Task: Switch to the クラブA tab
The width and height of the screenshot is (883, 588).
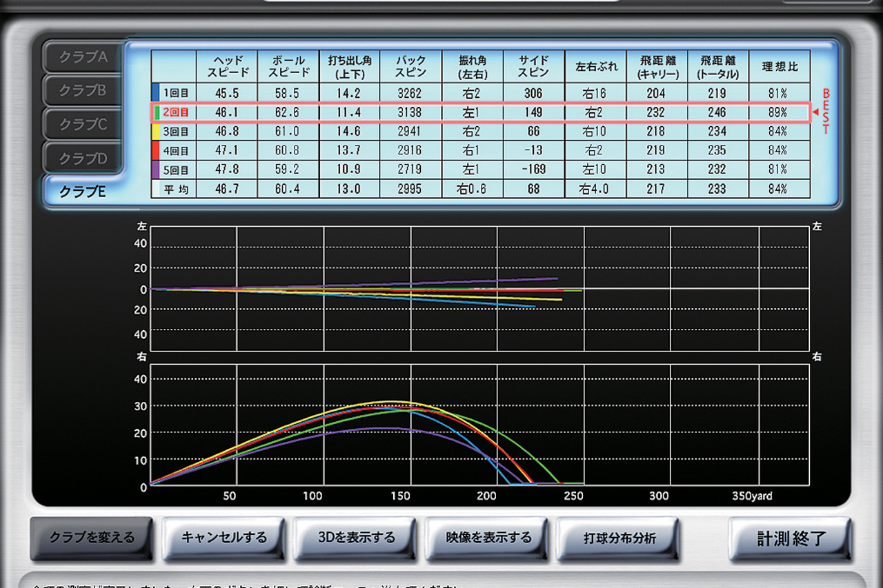Action: tap(82, 57)
